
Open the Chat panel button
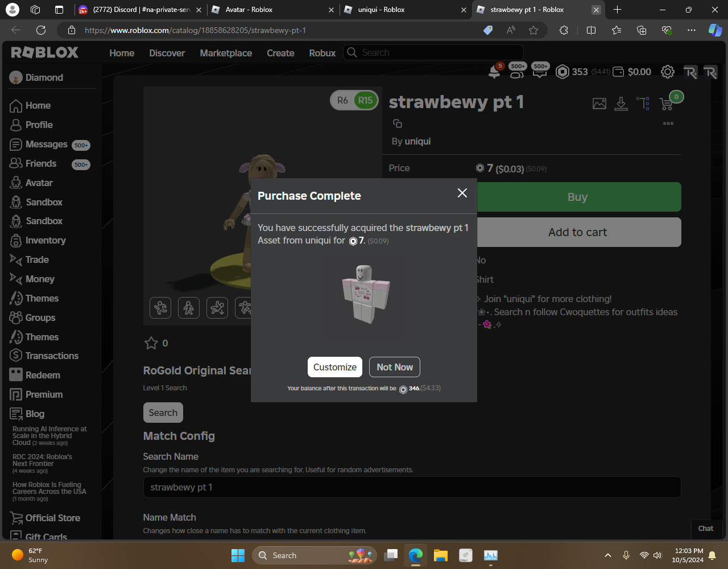coord(706,529)
